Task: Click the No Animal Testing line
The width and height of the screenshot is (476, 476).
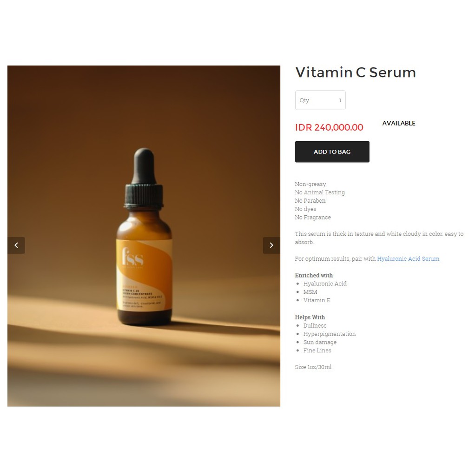Action: [x=320, y=192]
